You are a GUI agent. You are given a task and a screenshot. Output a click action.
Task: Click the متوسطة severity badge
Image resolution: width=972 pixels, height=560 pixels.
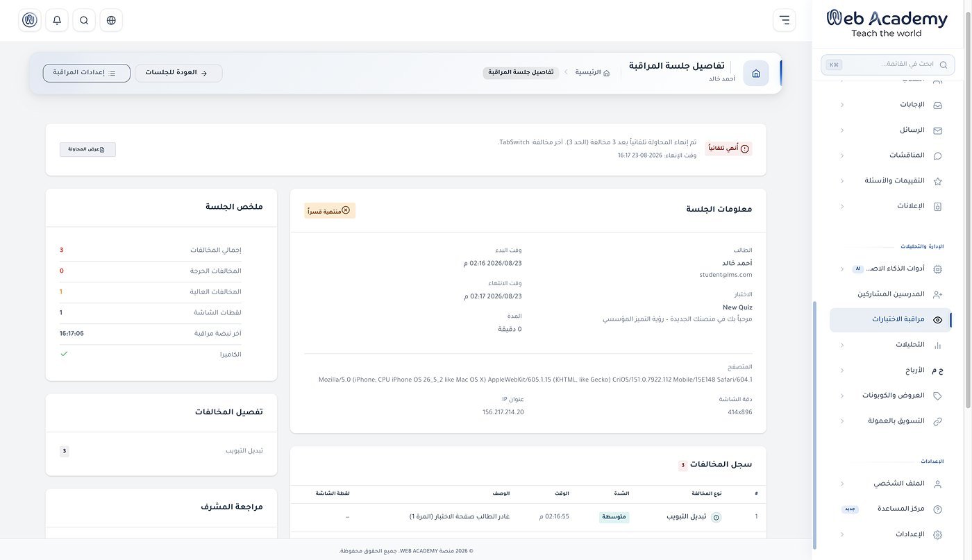(x=614, y=517)
